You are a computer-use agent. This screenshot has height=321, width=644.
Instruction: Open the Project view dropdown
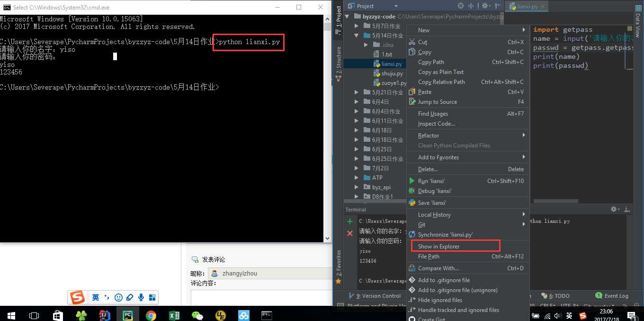396,6
